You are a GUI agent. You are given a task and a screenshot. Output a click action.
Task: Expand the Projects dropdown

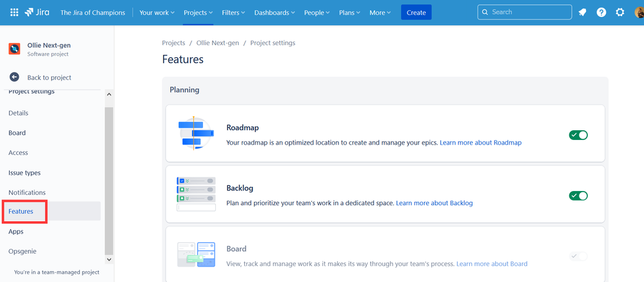point(198,13)
